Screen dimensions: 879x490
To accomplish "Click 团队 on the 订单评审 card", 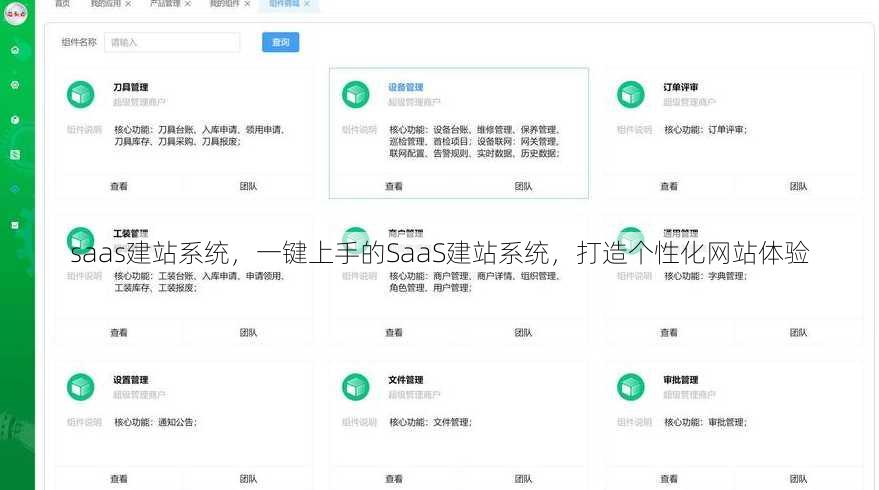I will pos(798,186).
